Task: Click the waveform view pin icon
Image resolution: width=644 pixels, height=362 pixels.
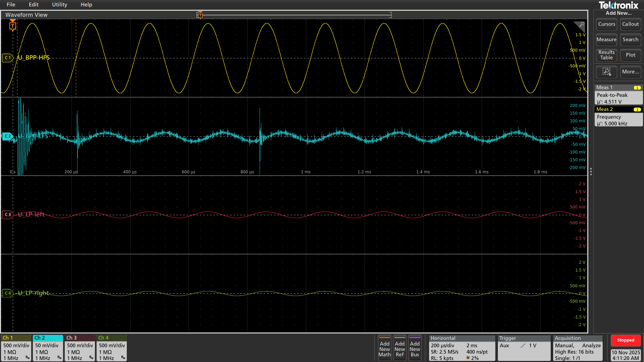Action: pyautogui.click(x=581, y=25)
